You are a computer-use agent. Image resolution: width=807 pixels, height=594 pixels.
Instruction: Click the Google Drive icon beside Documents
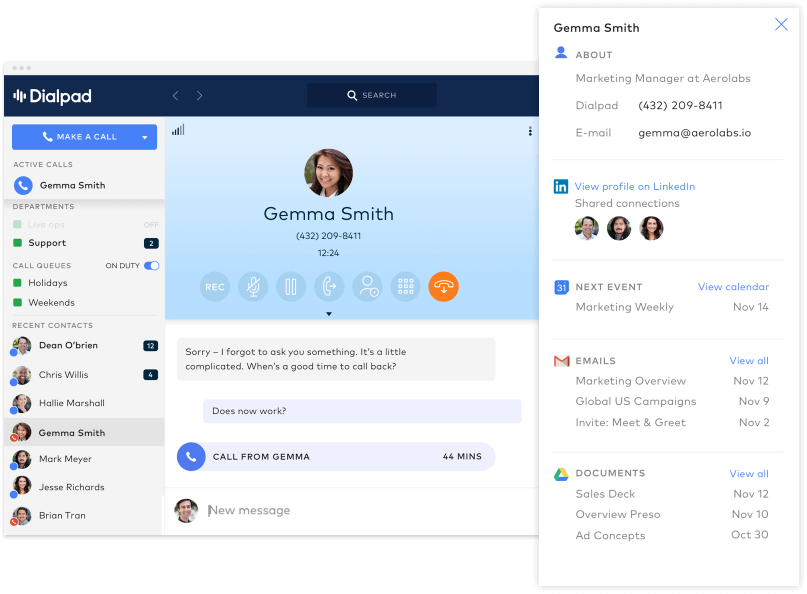point(561,474)
